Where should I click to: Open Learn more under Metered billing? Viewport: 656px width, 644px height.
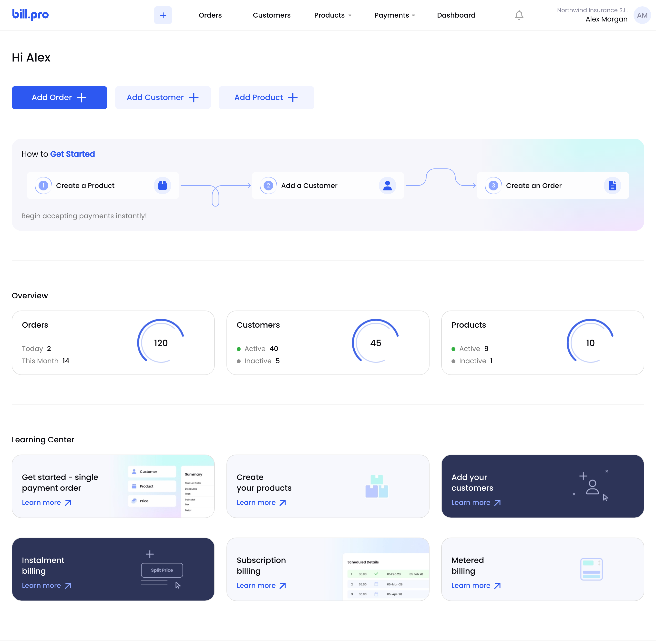coord(476,586)
